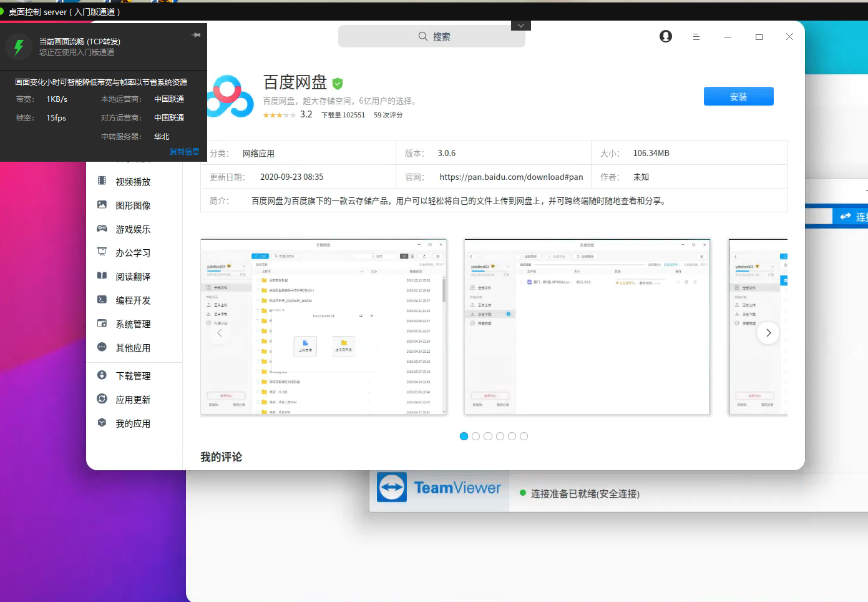
Task: Open the hamburger main menu icon
Action: 696,37
